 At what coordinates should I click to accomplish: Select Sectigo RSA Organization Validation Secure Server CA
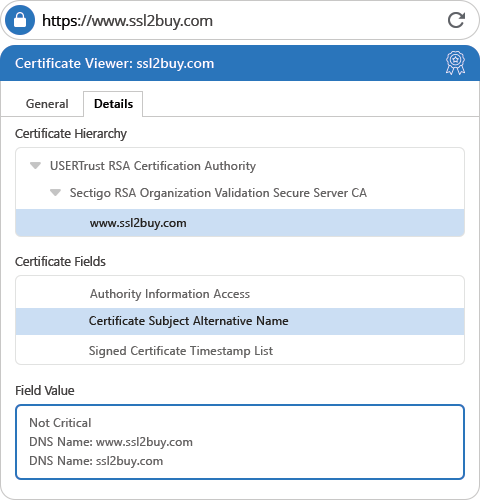(218, 193)
